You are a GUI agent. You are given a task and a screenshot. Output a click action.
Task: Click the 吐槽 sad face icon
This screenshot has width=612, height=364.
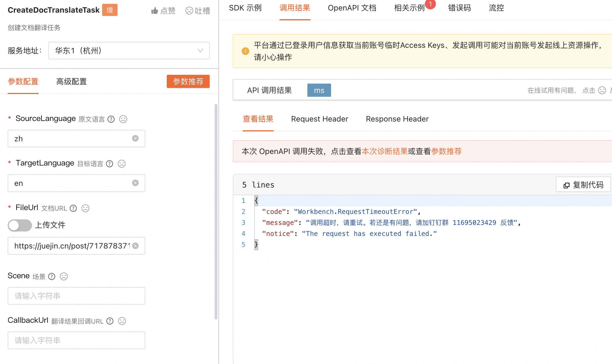(189, 11)
